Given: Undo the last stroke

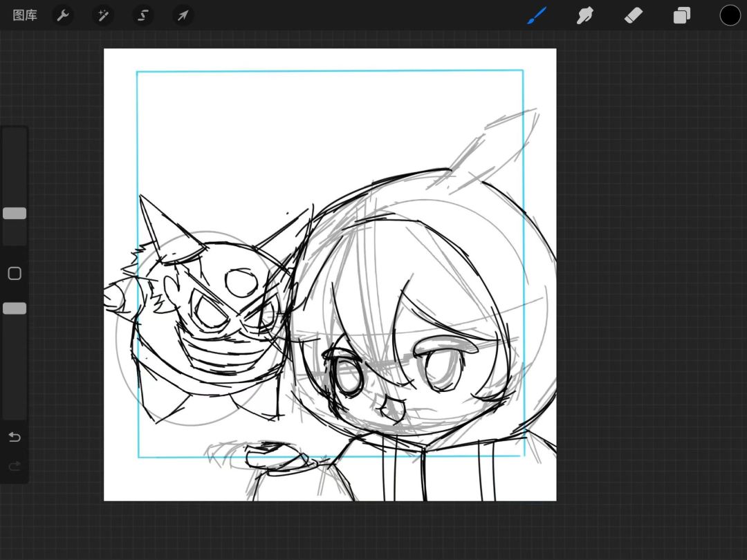Looking at the screenshot, I should (x=15, y=437).
